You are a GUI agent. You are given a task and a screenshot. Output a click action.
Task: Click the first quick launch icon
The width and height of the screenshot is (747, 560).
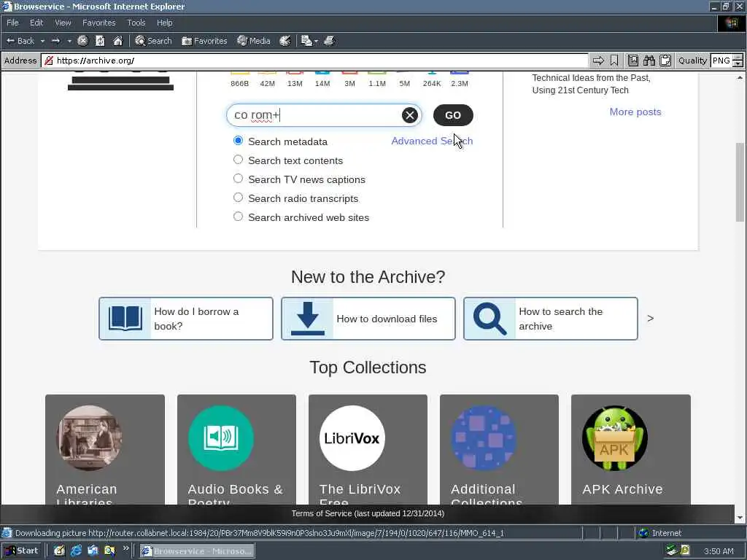coord(59,551)
